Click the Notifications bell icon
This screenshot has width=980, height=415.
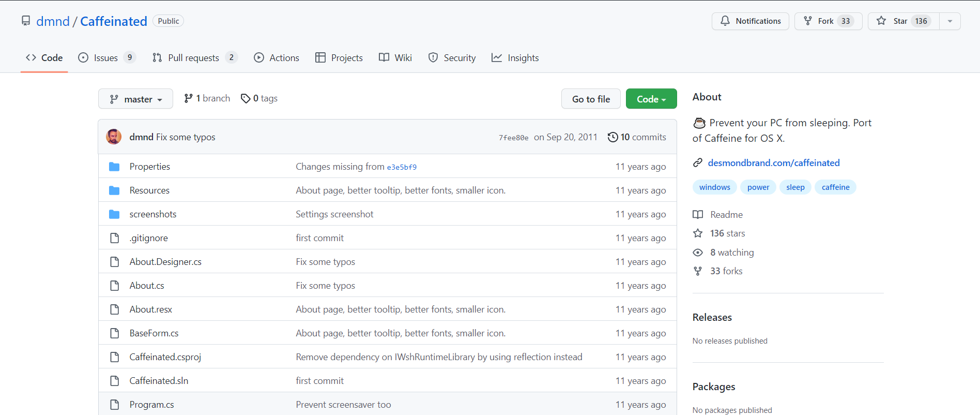(725, 21)
